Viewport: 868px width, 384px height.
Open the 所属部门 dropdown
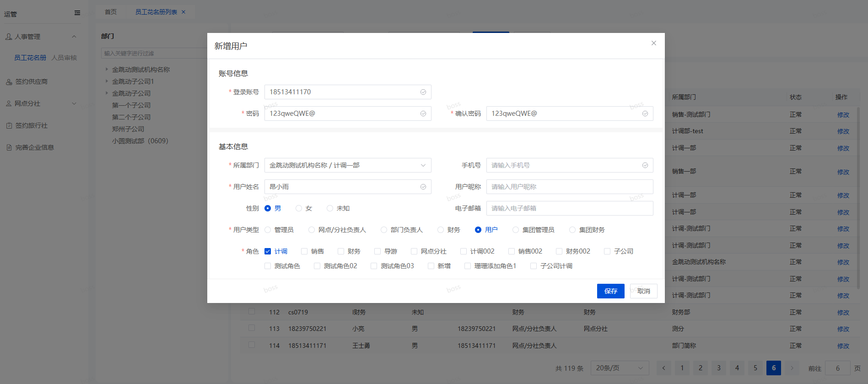(347, 165)
